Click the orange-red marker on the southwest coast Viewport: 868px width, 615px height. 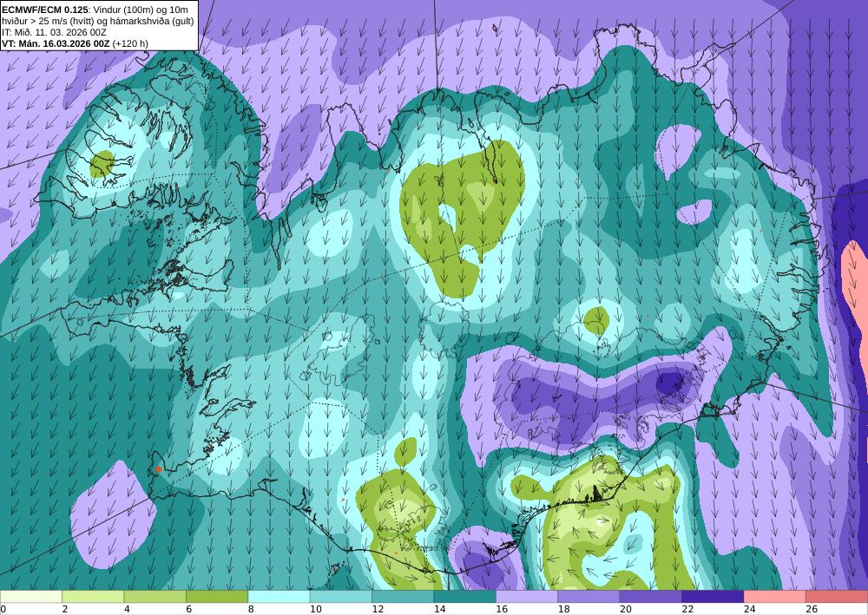tap(158, 469)
